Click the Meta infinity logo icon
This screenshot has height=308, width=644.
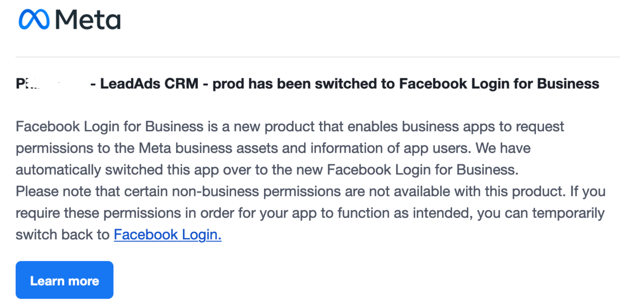[x=34, y=19]
